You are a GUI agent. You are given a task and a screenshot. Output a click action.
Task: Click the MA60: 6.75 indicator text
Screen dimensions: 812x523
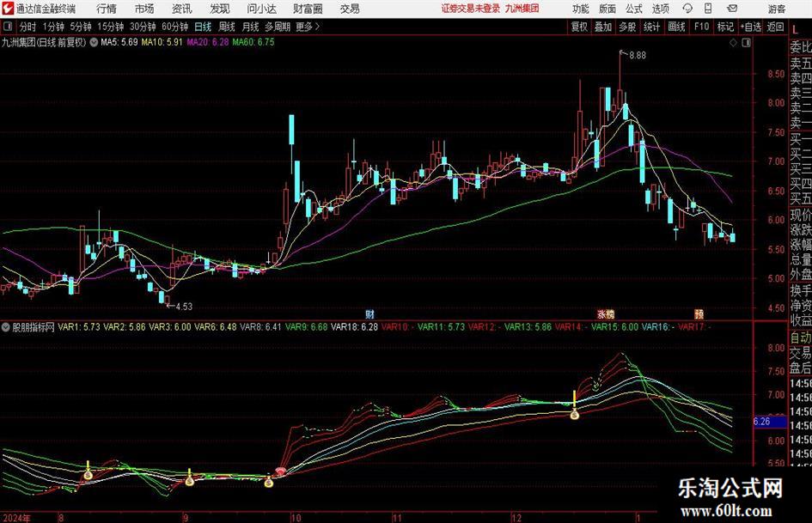pos(253,42)
